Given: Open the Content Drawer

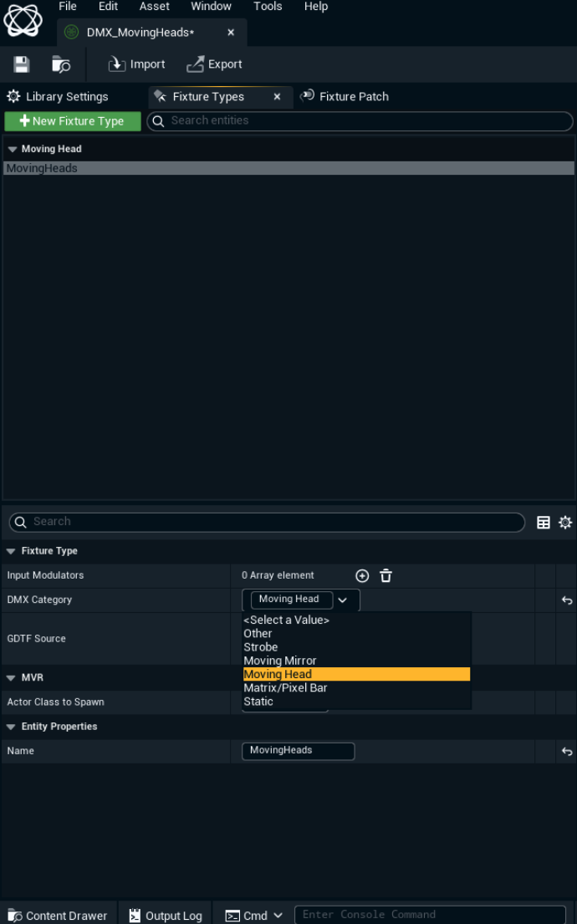Looking at the screenshot, I should [x=58, y=915].
